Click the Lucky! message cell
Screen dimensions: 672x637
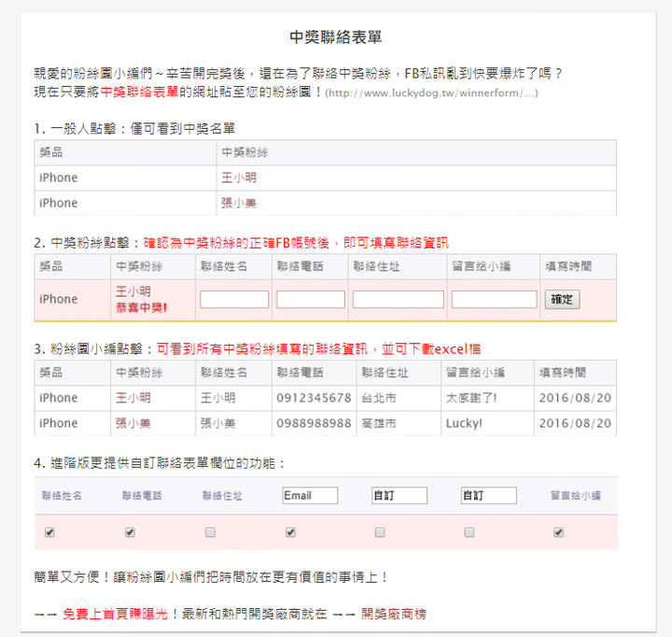[464, 423]
